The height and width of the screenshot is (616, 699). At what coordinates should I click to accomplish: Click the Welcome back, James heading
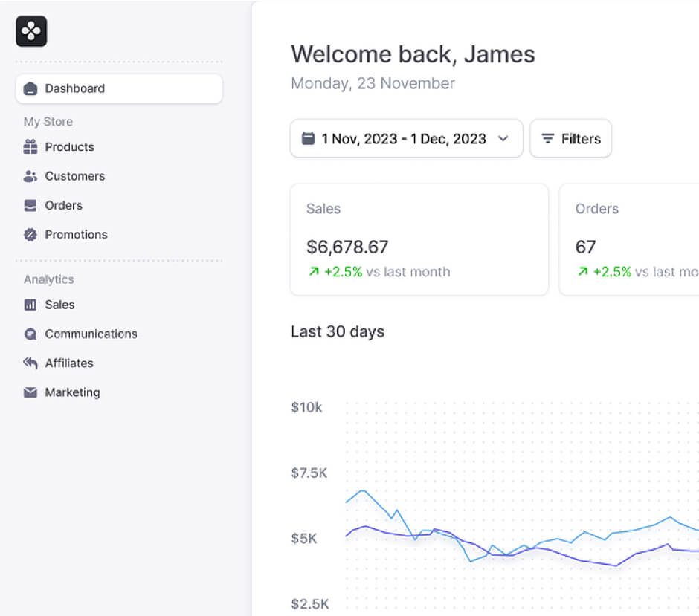point(413,54)
